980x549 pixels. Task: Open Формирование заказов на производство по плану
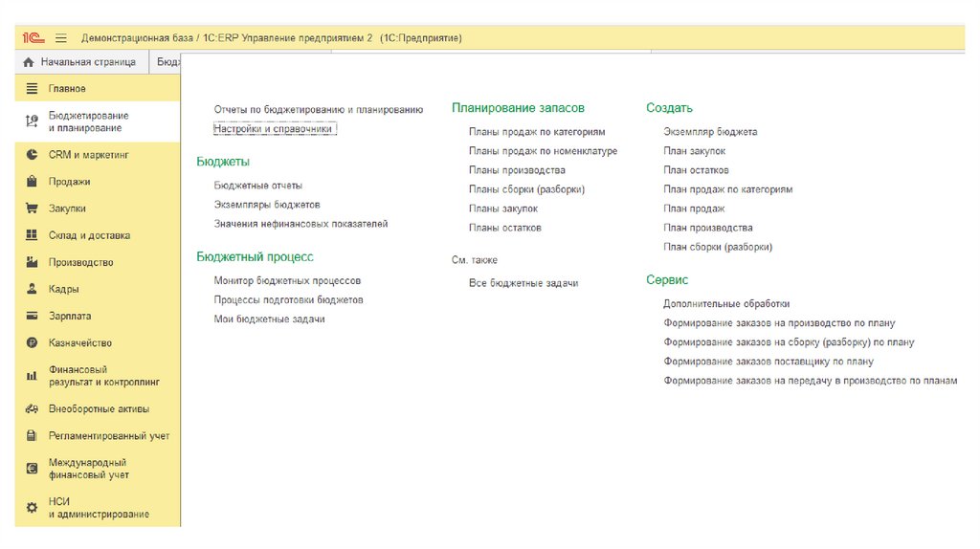779,323
